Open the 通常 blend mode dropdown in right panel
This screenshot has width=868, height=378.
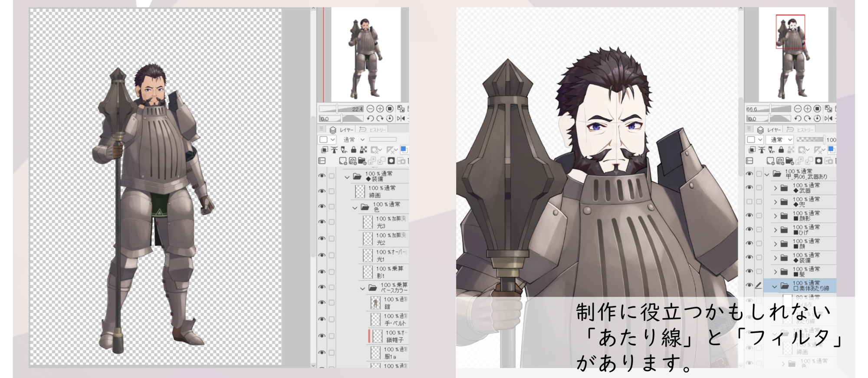click(x=780, y=139)
